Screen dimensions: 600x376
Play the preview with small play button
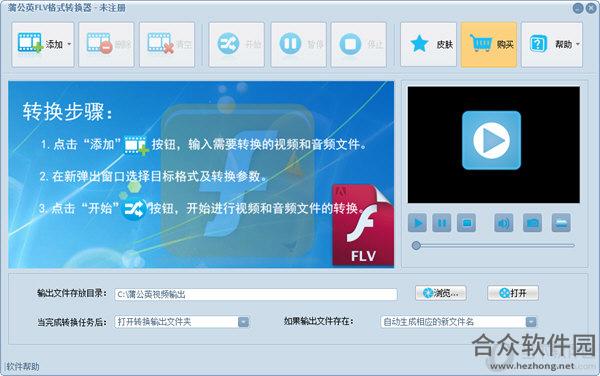tap(417, 223)
